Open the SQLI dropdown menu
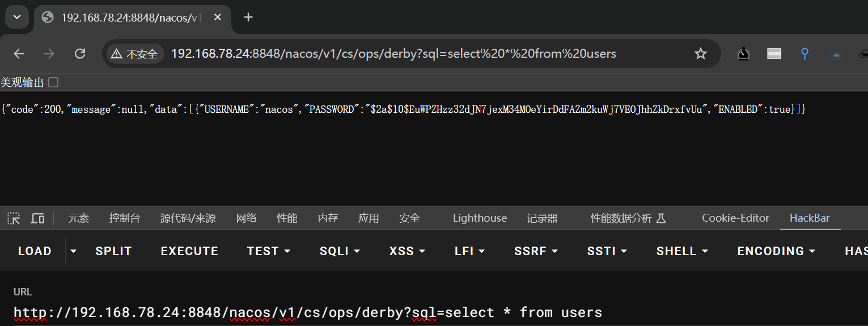Viewport: 868px width, 326px height. click(341, 251)
